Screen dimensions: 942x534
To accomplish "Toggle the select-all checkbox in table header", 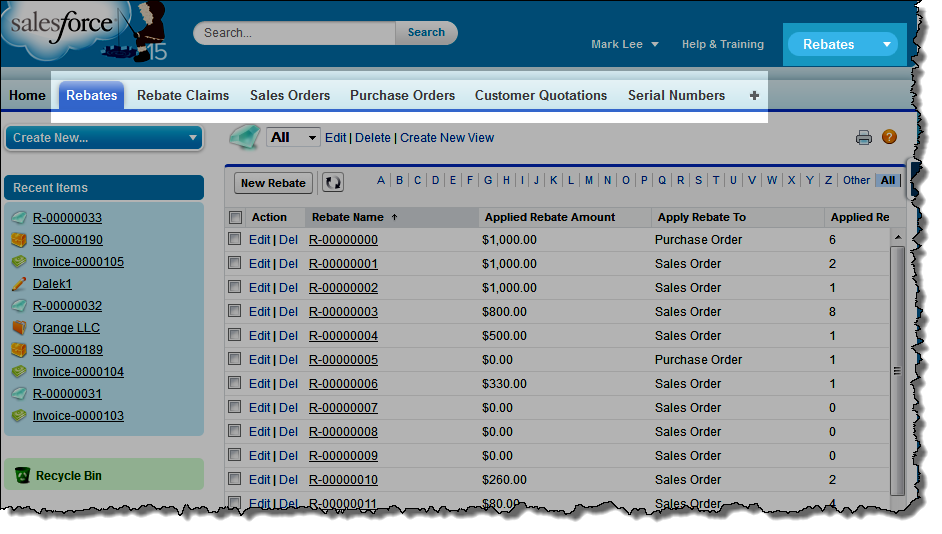I will (235, 217).
